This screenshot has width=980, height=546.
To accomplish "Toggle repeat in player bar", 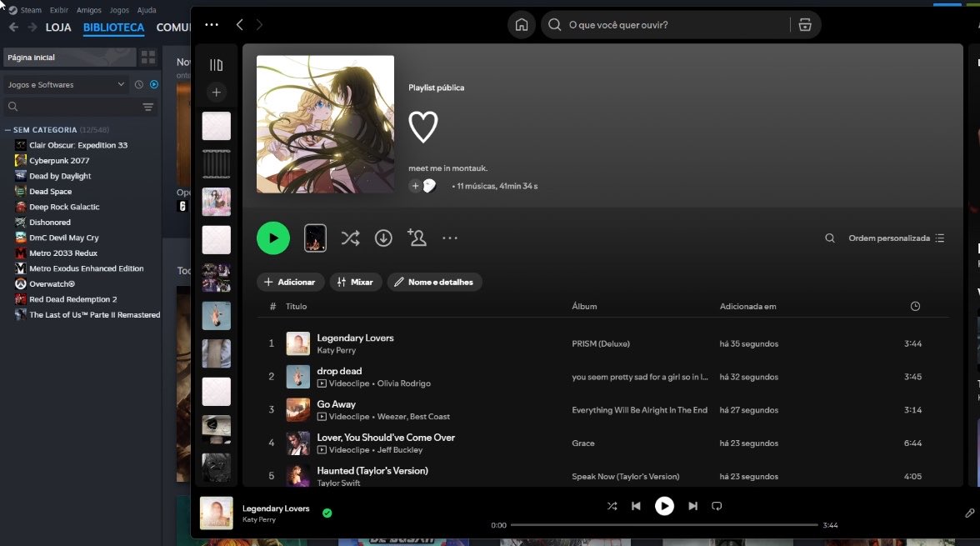I will point(717,506).
